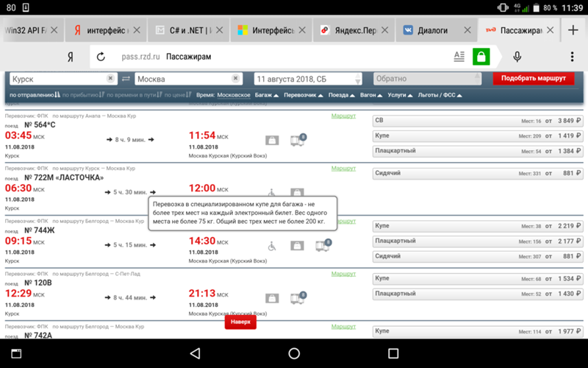The image size is (588, 368).
Task: Car transport icon for train 564*С
Action: click(x=298, y=140)
